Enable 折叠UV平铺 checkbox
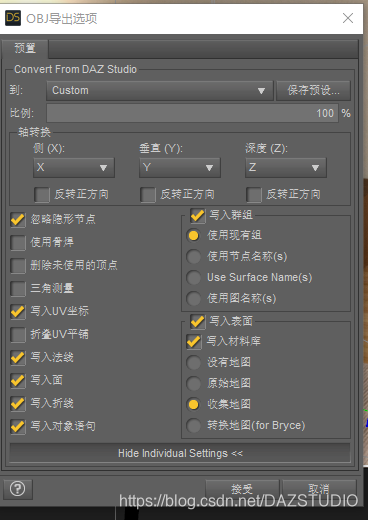Screen dimensions: 368x520 coord(18,335)
